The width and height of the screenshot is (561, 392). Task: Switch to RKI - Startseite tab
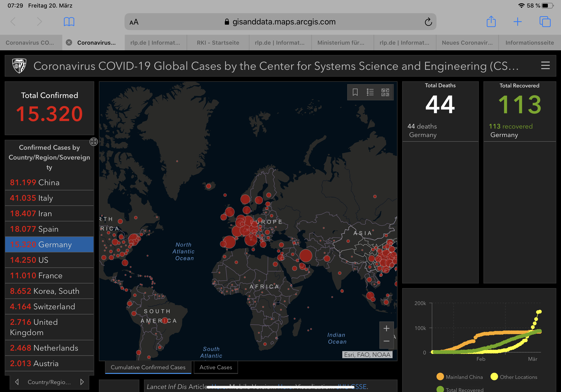tap(218, 43)
